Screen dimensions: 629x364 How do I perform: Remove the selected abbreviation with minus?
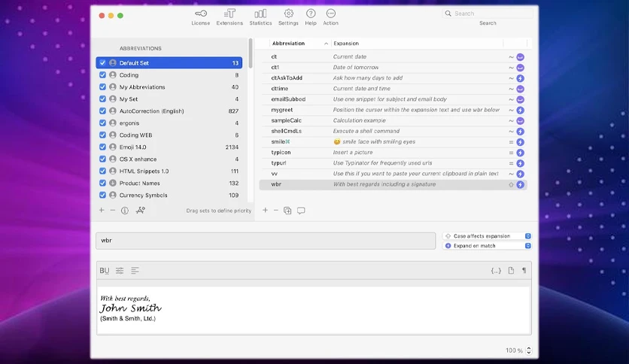tap(276, 210)
